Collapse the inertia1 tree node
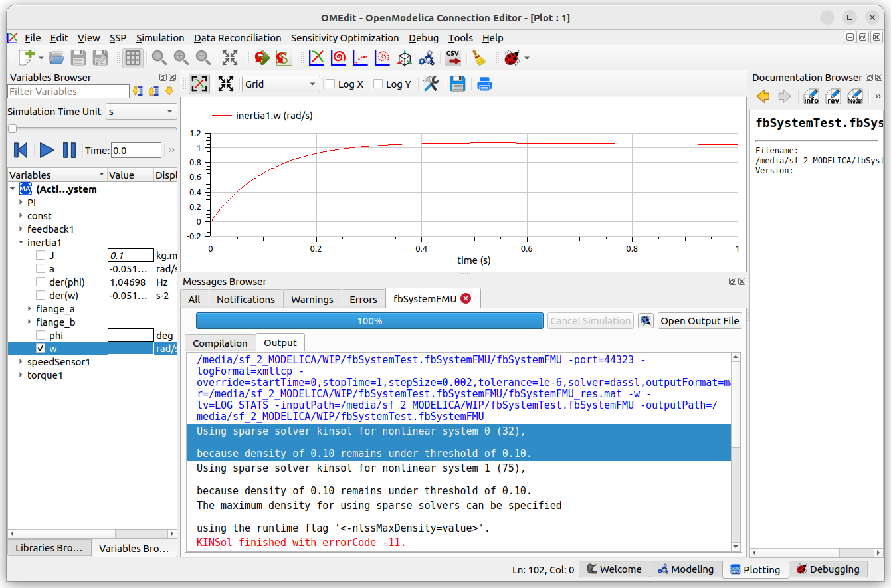The height and width of the screenshot is (588, 891). pos(20,242)
